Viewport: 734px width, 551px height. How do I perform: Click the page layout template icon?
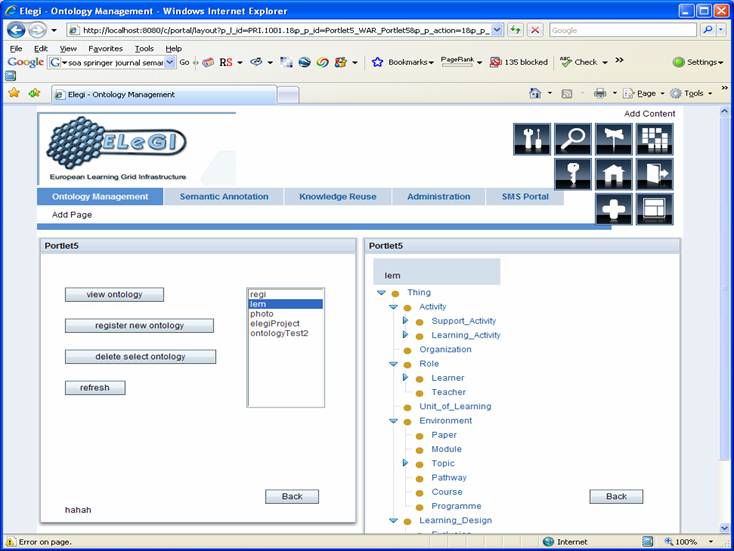(654, 209)
